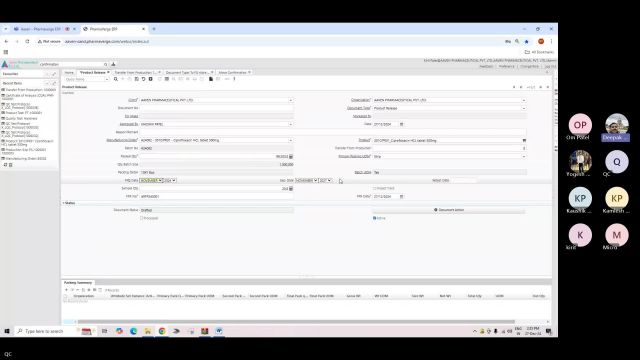Tick the Processed checkbox
Viewport: 640px width, 360px height.
coord(142,218)
